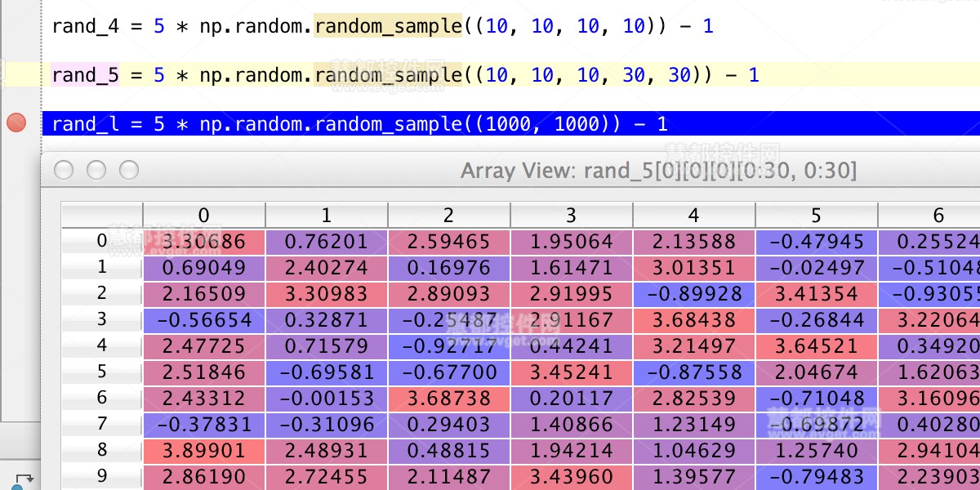This screenshot has width=980, height=490.
Task: Click cell with value 3.30983
Action: click(x=327, y=294)
